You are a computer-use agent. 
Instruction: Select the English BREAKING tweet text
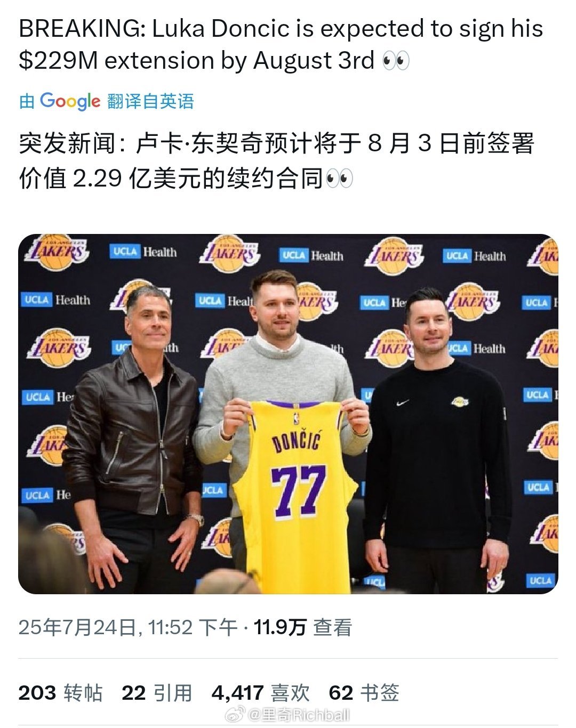click(x=281, y=44)
